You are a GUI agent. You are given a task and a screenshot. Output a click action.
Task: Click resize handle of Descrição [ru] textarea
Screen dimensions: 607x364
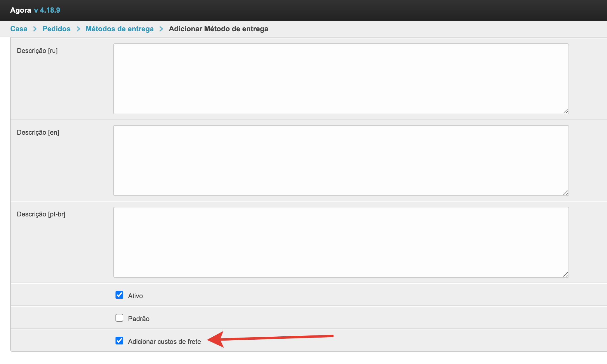(x=565, y=111)
